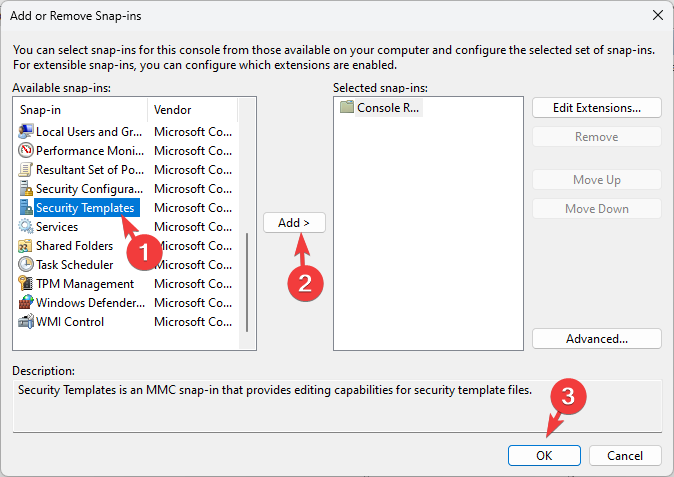Click the Move Down button
The width and height of the screenshot is (674, 477).
597,208
